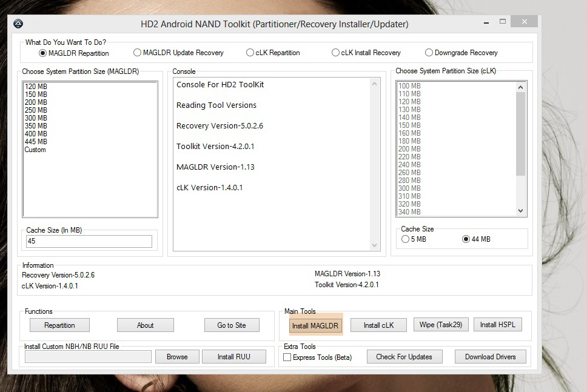
Task: Select 300 MB in MAGLDR partition list
Action: (36, 118)
